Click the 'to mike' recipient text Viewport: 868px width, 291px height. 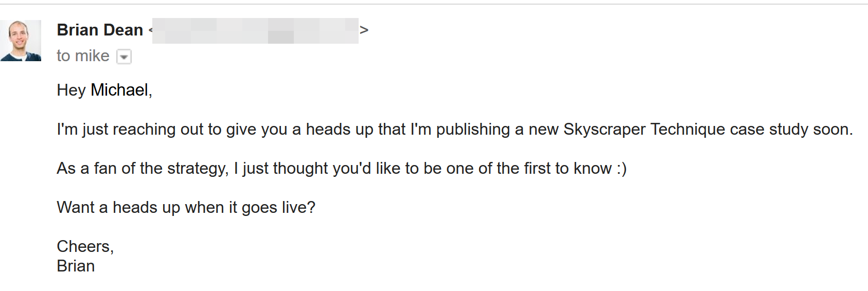pos(83,56)
